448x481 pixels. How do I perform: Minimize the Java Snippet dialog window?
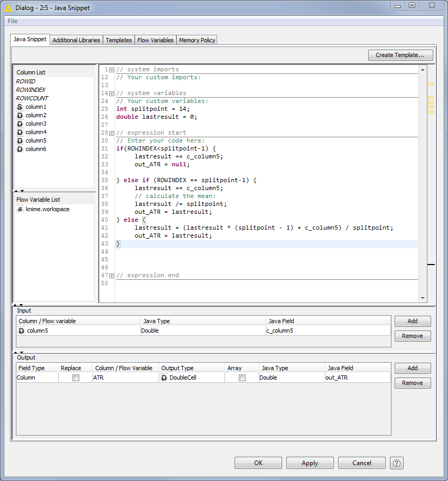pos(398,6)
